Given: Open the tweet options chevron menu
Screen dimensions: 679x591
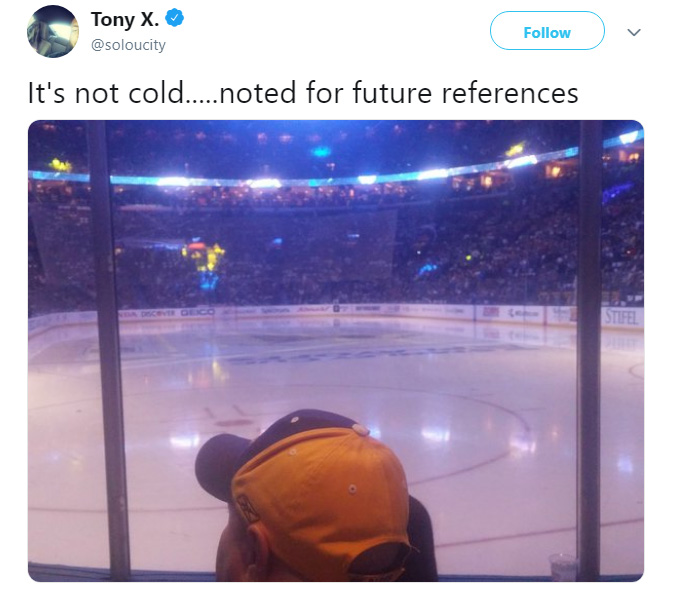Looking at the screenshot, I should (x=634, y=32).
